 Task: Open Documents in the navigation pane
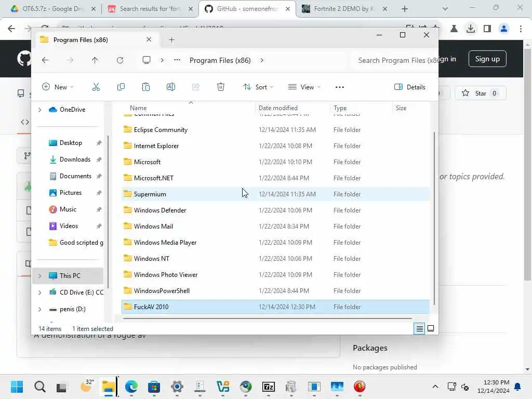pos(75,176)
